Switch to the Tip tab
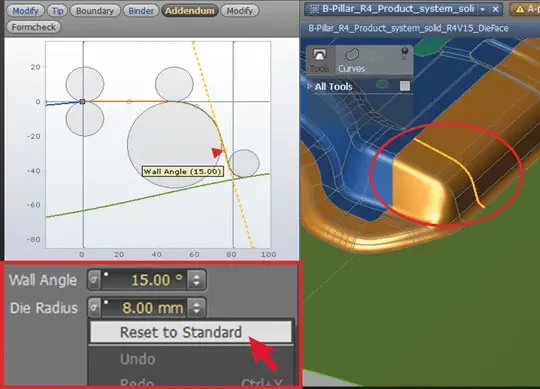This screenshot has width=540, height=389. [57, 11]
